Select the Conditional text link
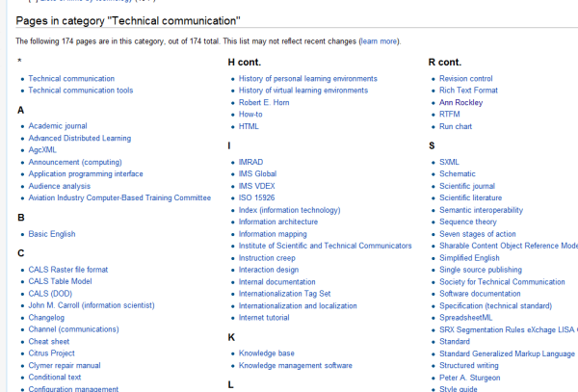 point(55,378)
